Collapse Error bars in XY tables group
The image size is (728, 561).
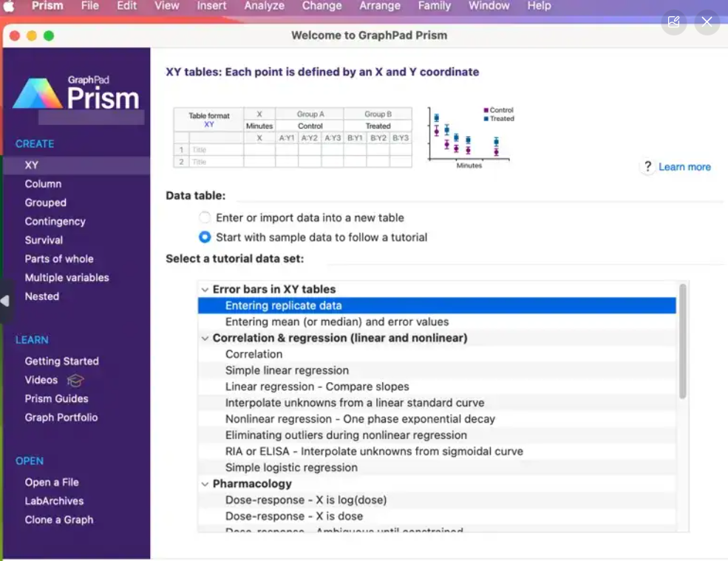205,290
